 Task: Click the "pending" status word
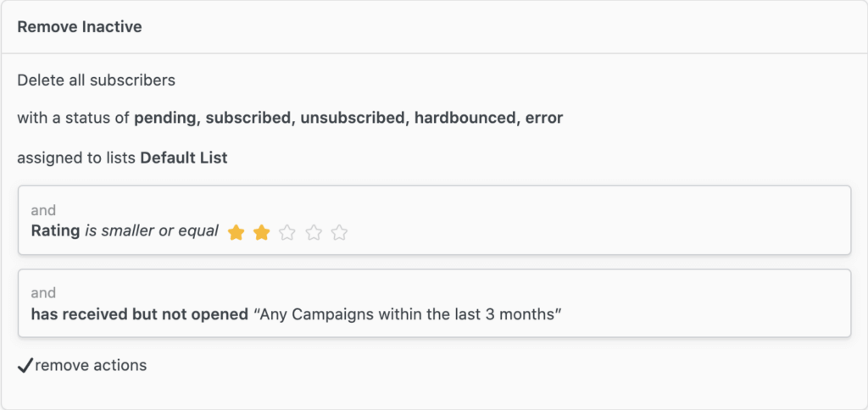[x=165, y=118]
